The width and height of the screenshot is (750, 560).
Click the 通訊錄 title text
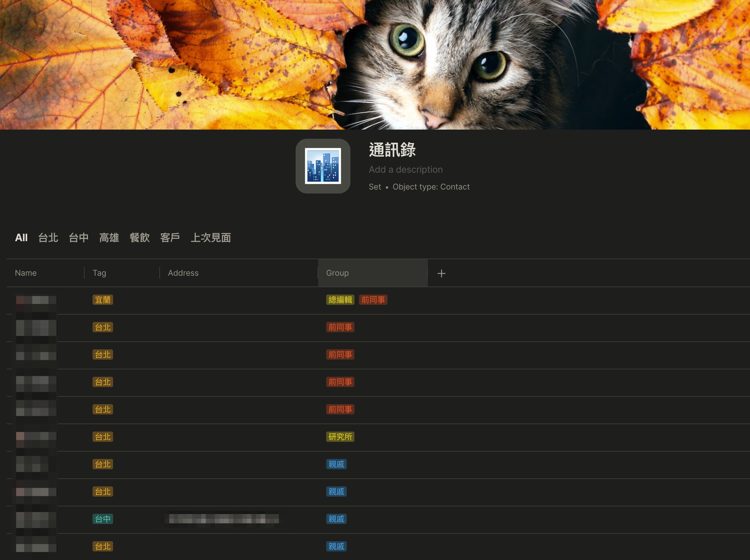pos(392,150)
